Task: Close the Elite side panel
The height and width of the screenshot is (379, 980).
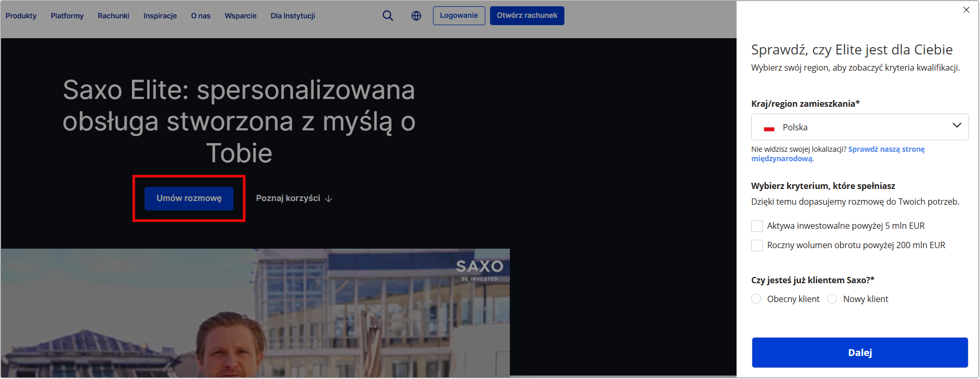Action: (x=966, y=10)
